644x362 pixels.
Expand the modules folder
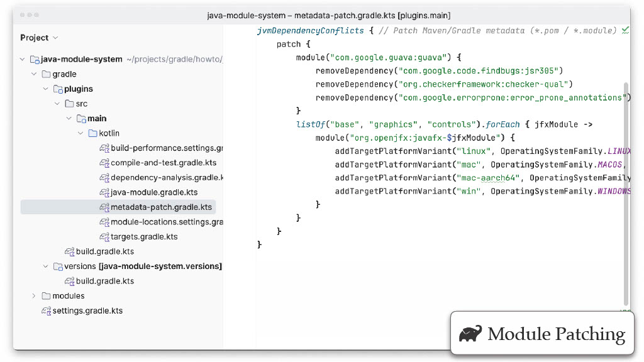(x=34, y=296)
